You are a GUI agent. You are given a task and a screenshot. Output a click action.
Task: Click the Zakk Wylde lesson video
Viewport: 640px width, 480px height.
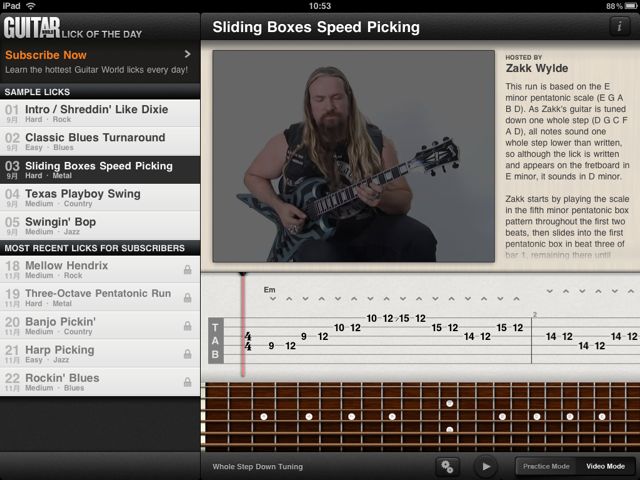tap(353, 156)
